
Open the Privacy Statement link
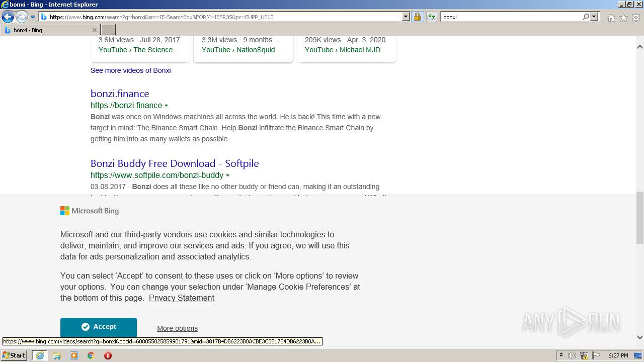click(x=182, y=298)
